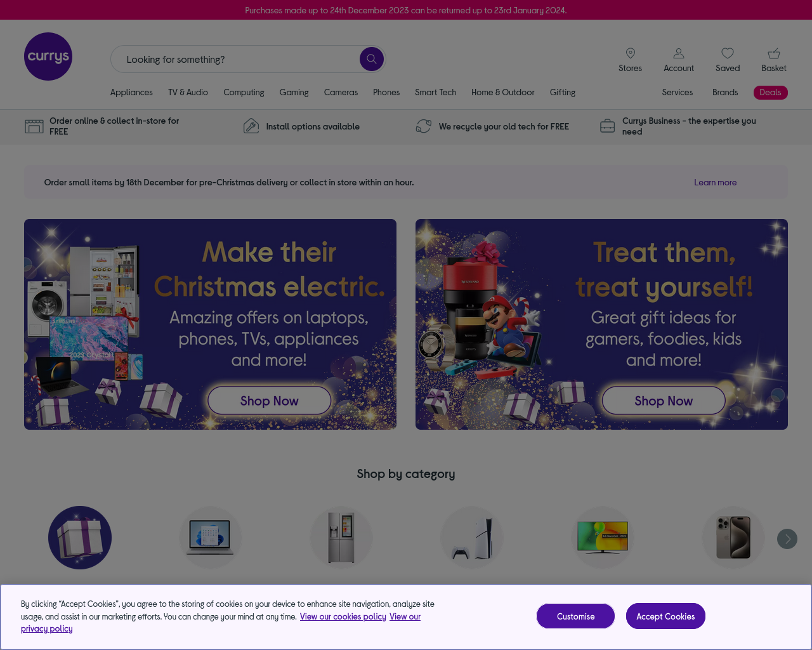The height and width of the screenshot is (650, 812).
Task: Open the Learn more link
Action: (x=716, y=182)
